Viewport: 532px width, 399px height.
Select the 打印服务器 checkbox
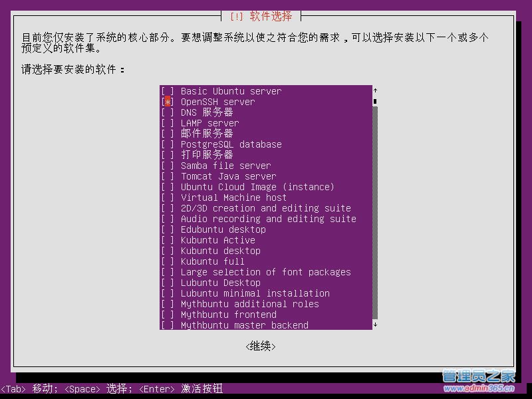pyautogui.click(x=168, y=155)
